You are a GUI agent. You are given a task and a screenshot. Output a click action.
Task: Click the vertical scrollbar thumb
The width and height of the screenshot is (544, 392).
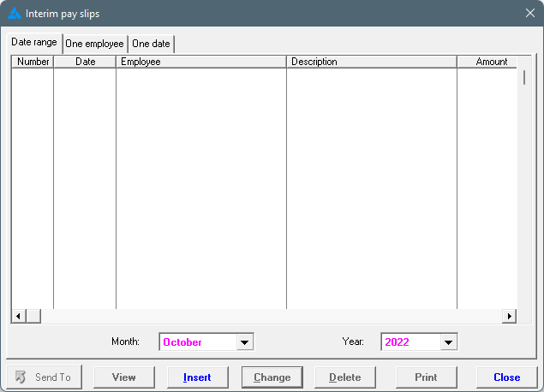[x=524, y=77]
